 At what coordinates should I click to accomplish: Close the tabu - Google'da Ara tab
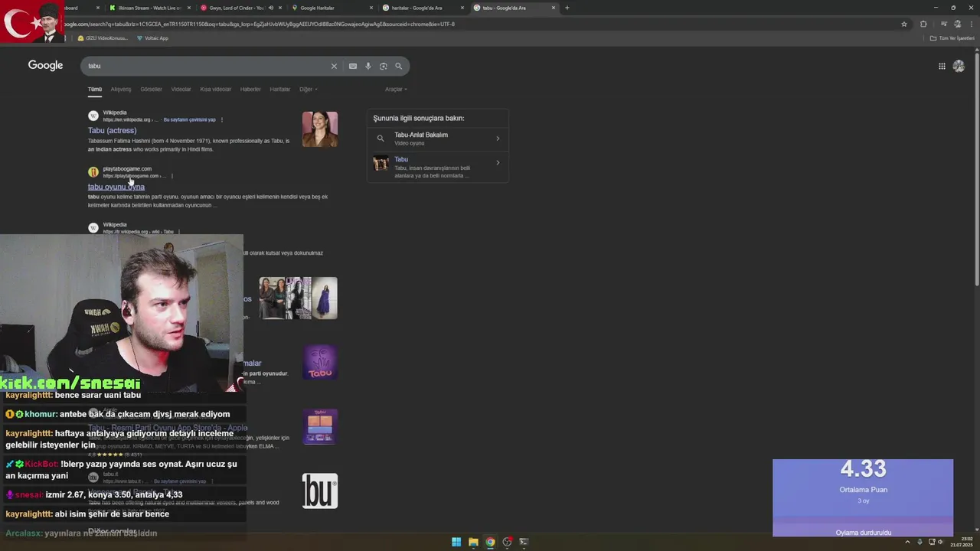pyautogui.click(x=554, y=8)
